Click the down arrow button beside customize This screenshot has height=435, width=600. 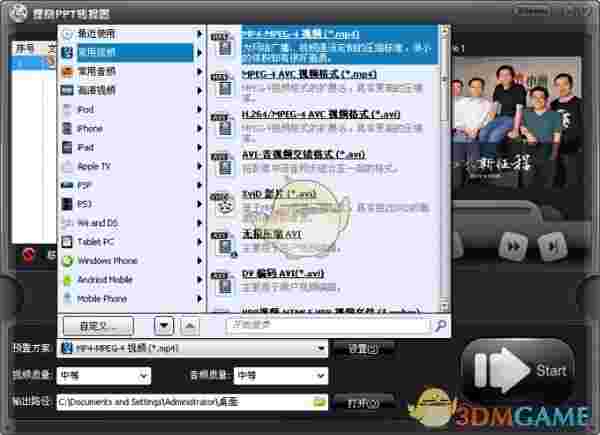pyautogui.click(x=164, y=326)
